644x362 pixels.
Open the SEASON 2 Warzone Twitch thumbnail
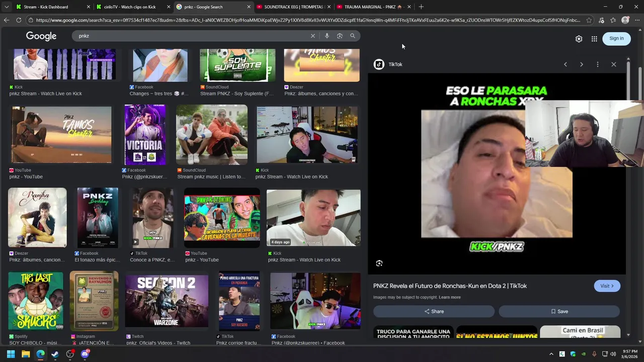[167, 301]
